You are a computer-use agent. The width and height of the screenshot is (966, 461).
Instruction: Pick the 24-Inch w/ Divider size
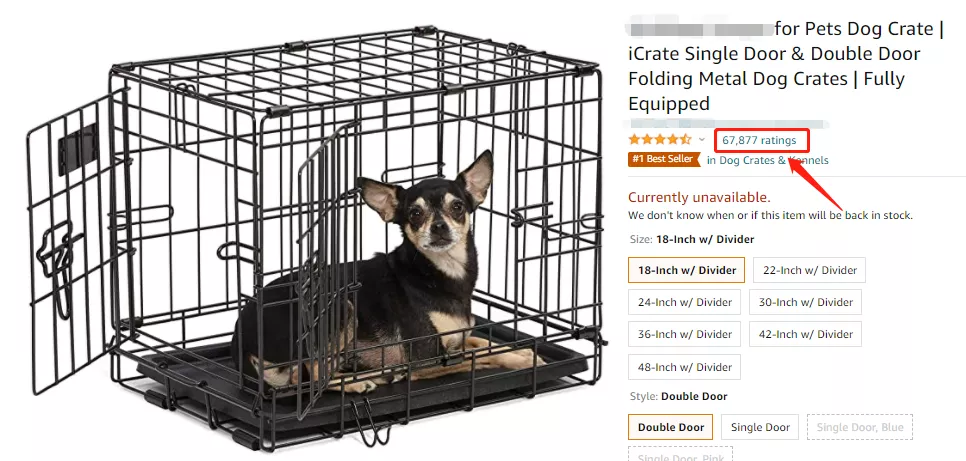click(685, 302)
